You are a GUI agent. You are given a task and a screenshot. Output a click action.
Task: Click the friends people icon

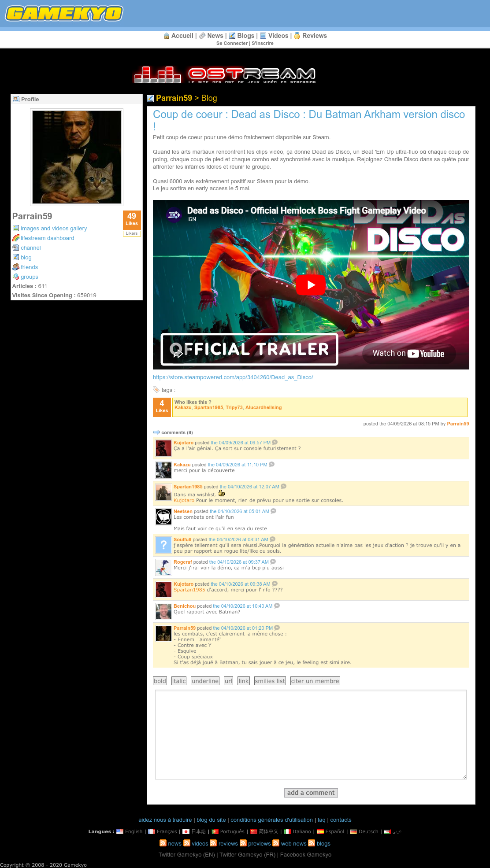[16, 267]
